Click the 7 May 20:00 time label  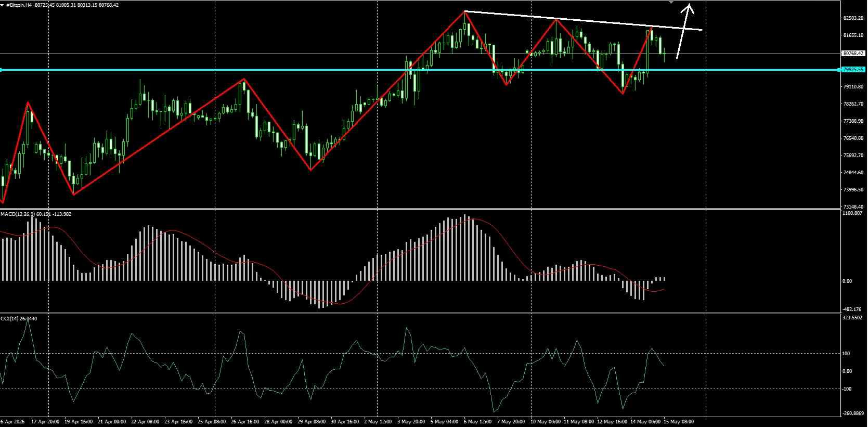(511, 422)
